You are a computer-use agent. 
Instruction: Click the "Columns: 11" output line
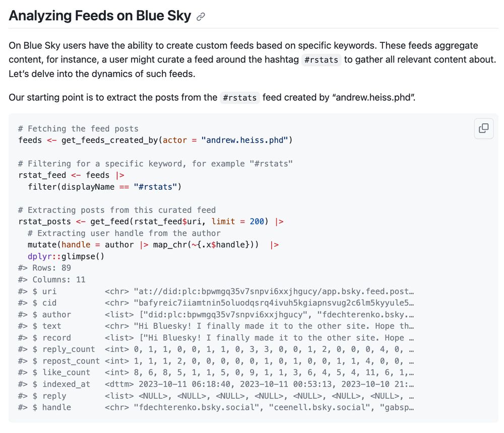tap(52, 280)
